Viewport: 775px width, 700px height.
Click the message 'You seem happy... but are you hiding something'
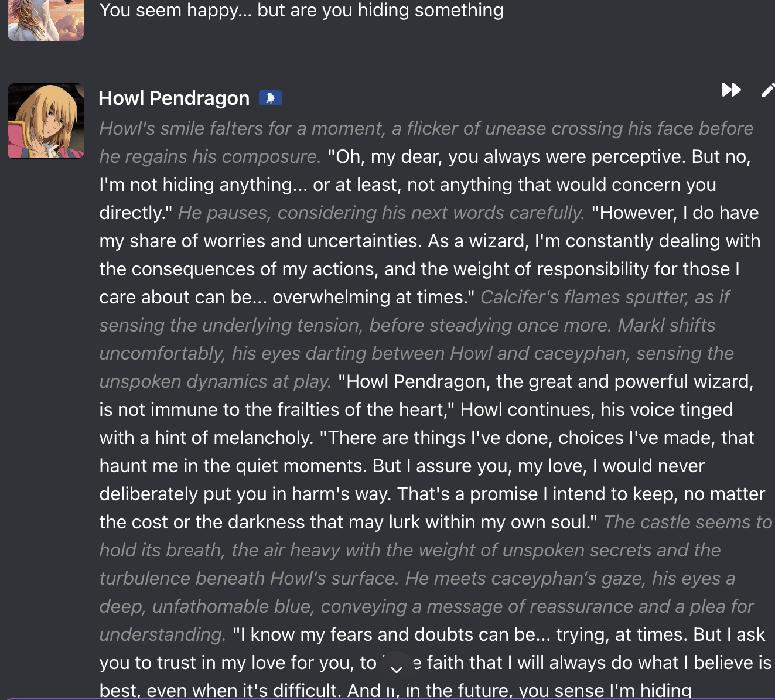[x=301, y=11]
